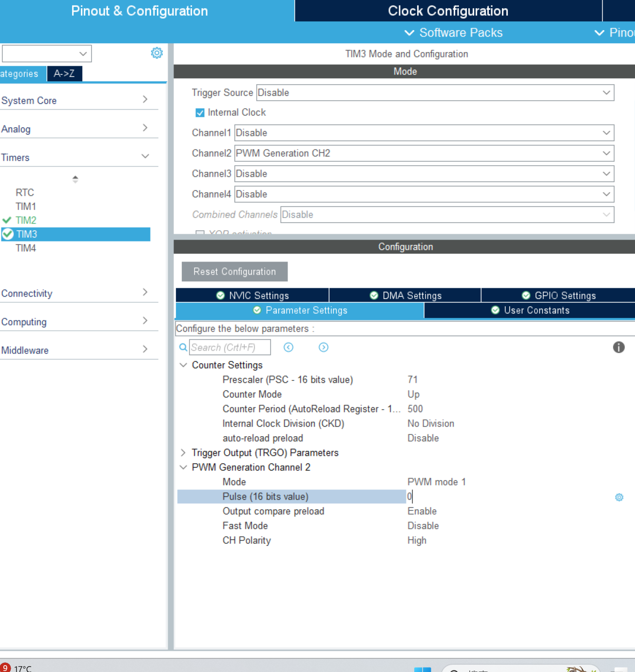635x672 pixels.
Task: Open the Trigger Source dropdown
Action: coord(435,93)
